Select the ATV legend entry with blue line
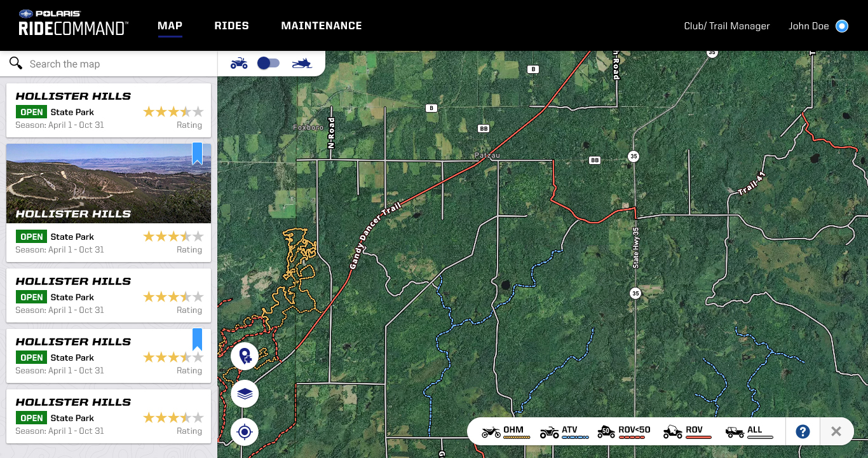Viewport: 868px width, 458px height. [x=564, y=432]
